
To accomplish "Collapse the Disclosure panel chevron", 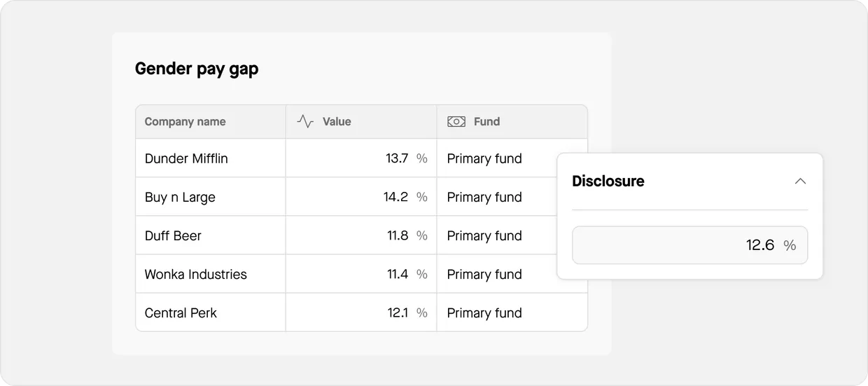I will (800, 181).
